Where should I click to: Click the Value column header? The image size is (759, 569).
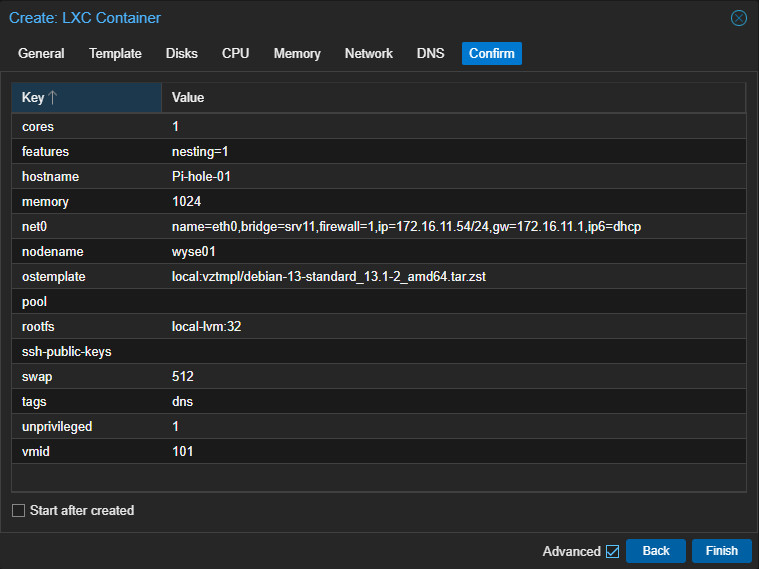[x=454, y=97]
